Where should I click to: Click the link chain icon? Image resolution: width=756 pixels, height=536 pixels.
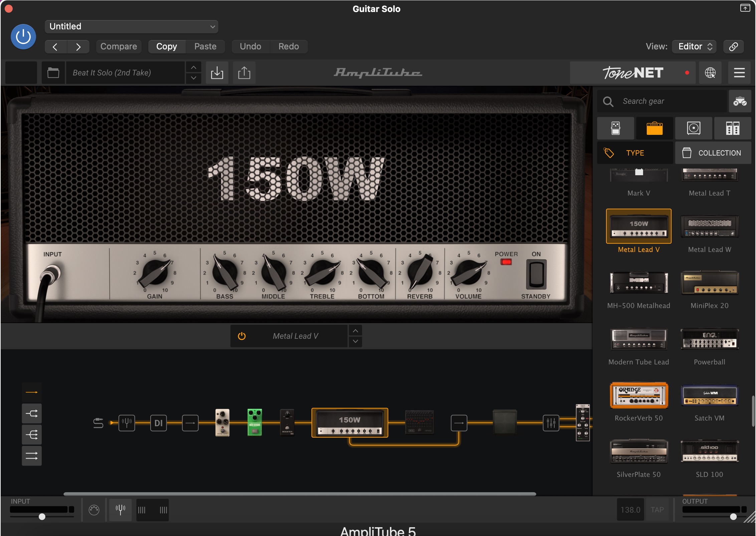click(734, 47)
